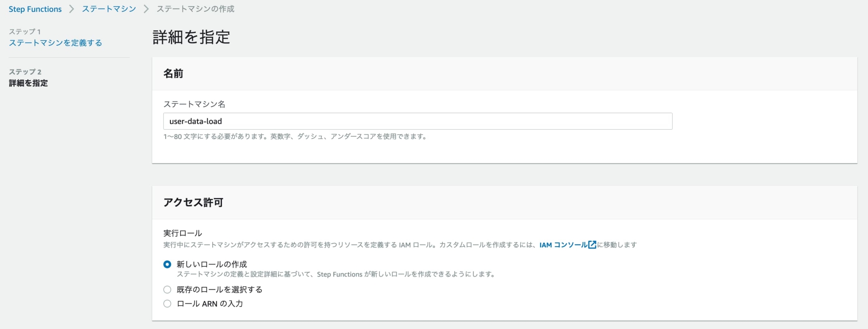Open the IAM コンソール link
The height and width of the screenshot is (329, 868).
point(563,245)
